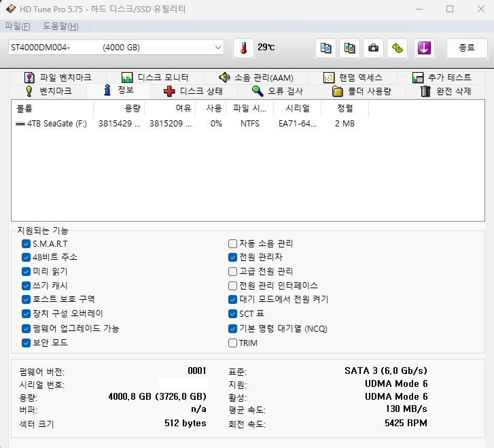Switch to the 추가 테스트 tab

442,77
